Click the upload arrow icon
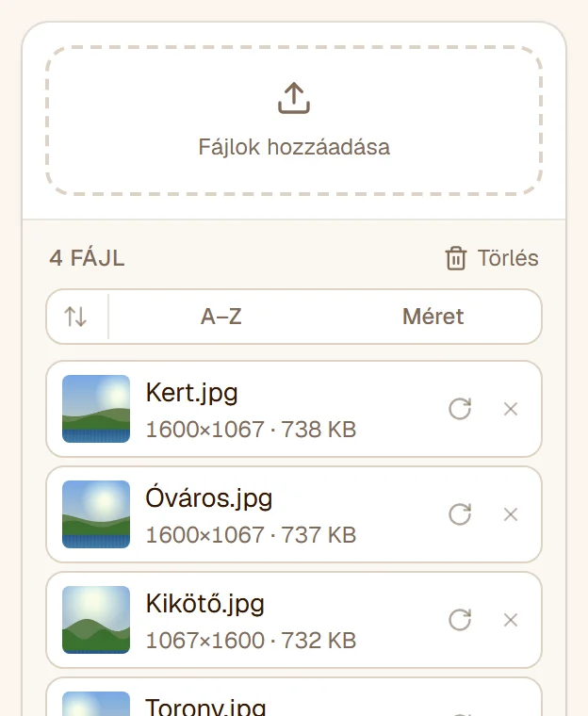588x716 pixels. (294, 98)
